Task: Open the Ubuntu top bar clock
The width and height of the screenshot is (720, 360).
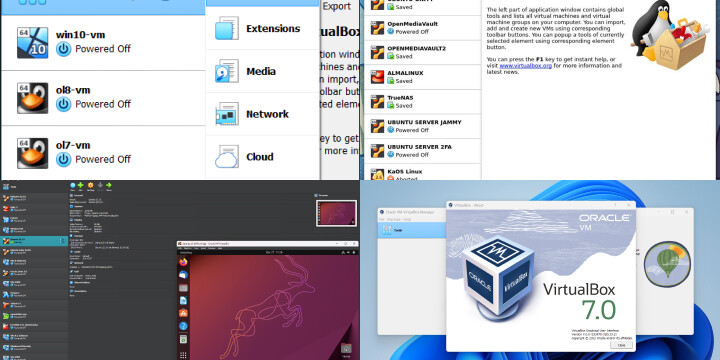Action: 274,253
